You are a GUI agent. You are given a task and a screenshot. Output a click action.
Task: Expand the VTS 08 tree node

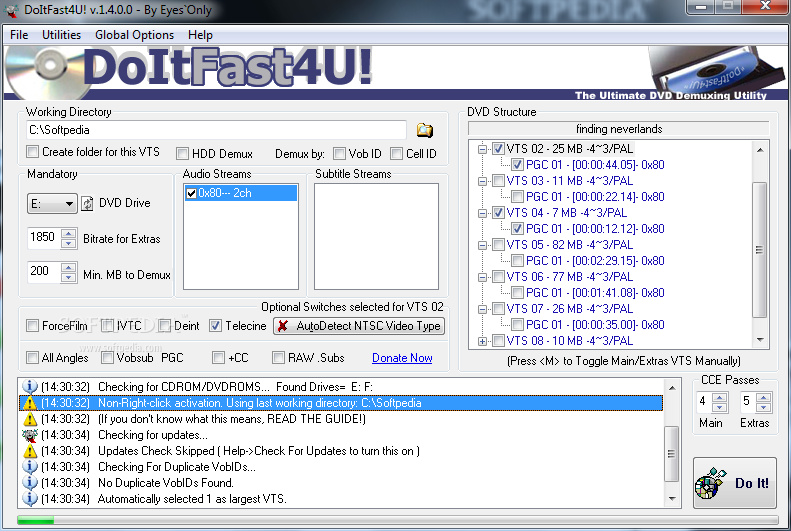pos(482,341)
